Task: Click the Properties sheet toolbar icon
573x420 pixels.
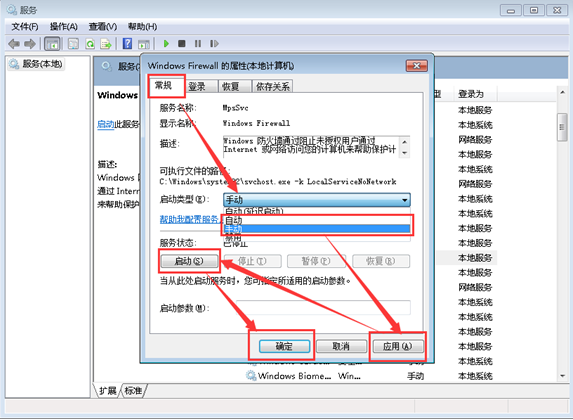Action: 73,44
